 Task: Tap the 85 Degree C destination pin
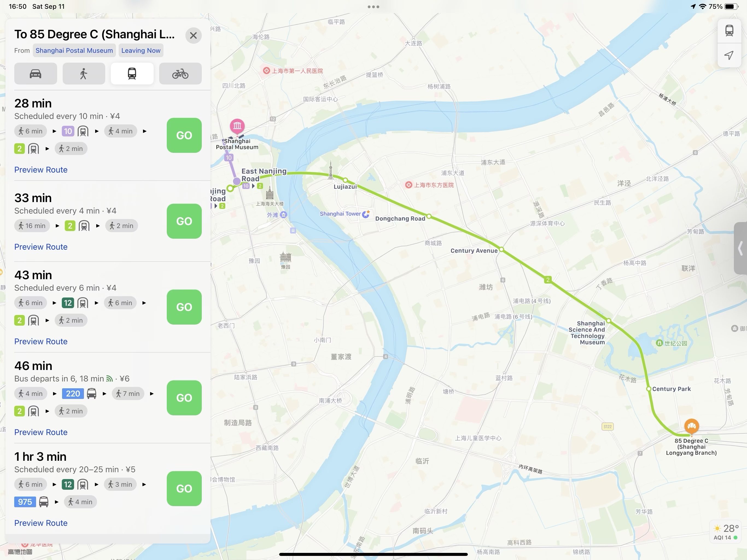tap(691, 427)
